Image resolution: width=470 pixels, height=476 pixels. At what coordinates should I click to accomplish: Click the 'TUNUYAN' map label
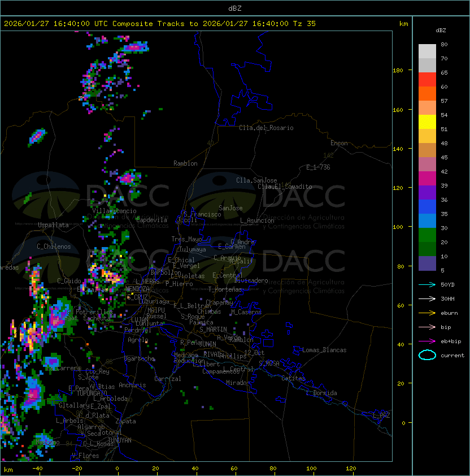click(120, 440)
